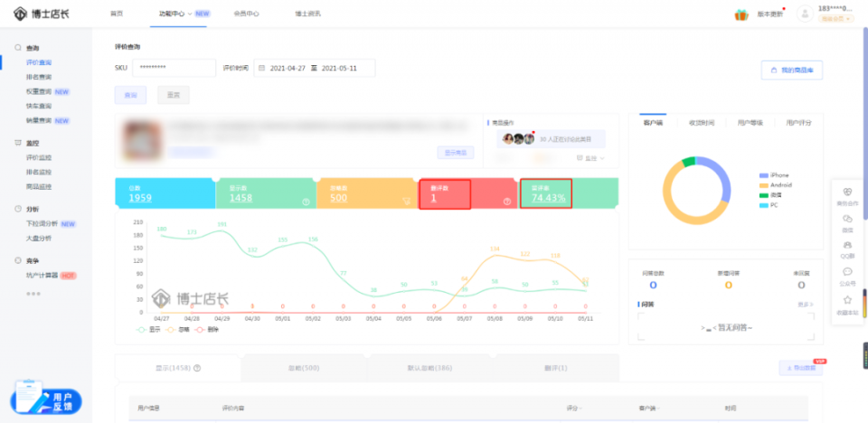The width and height of the screenshot is (868, 423).
Task: Open the QQ群 icon in right sidebar
Action: tap(847, 245)
